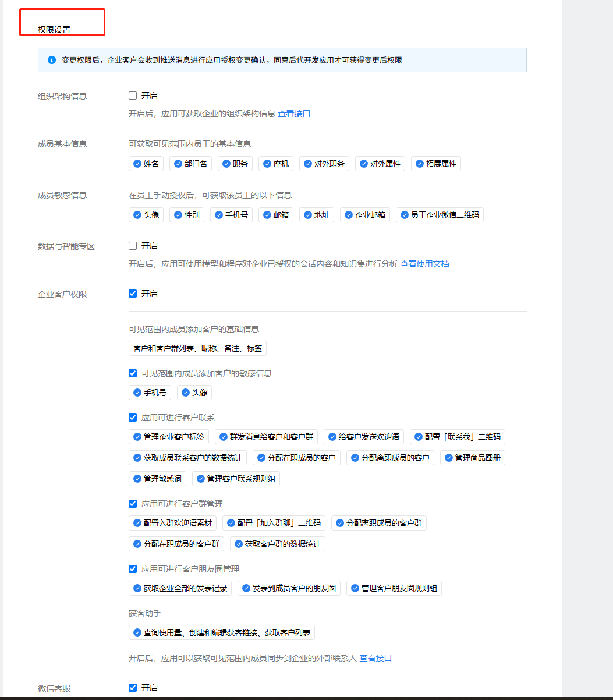This screenshot has height=700, width=613.
Task: Open 查看接口 link under 组织架构信息
Action: coord(294,114)
